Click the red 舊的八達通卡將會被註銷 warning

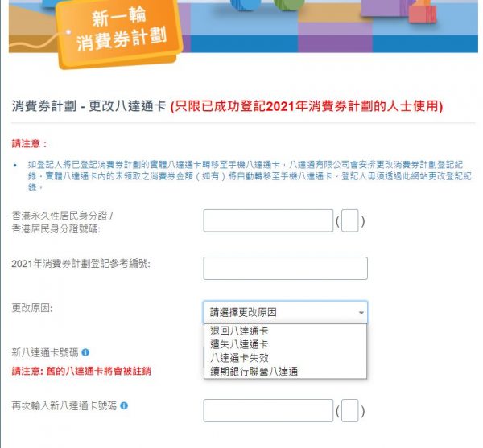(x=80, y=372)
